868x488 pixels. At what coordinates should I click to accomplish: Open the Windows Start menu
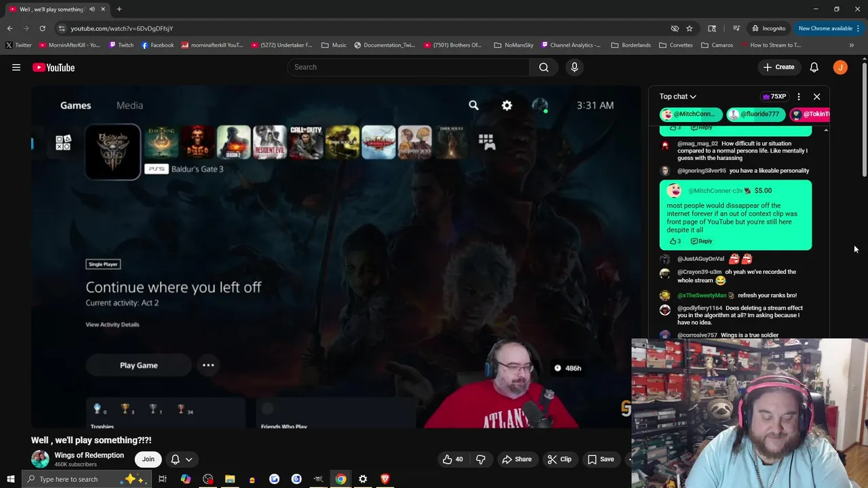(x=10, y=479)
